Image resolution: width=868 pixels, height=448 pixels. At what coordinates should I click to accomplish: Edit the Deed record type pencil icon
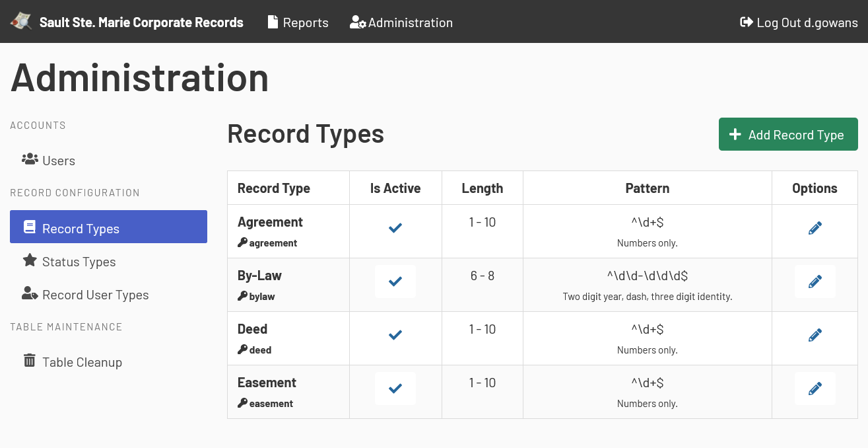pyautogui.click(x=815, y=335)
